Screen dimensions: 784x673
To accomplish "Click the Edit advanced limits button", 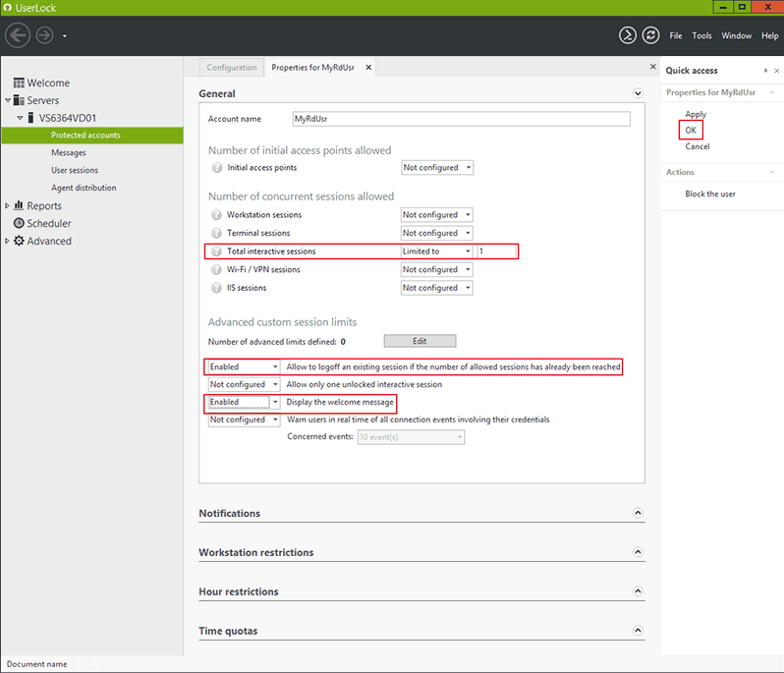I will (x=420, y=341).
